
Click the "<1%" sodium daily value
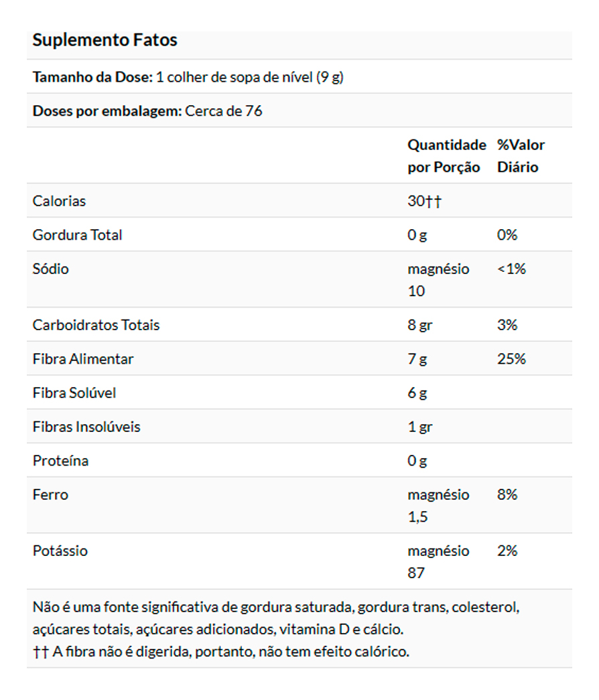511,269
